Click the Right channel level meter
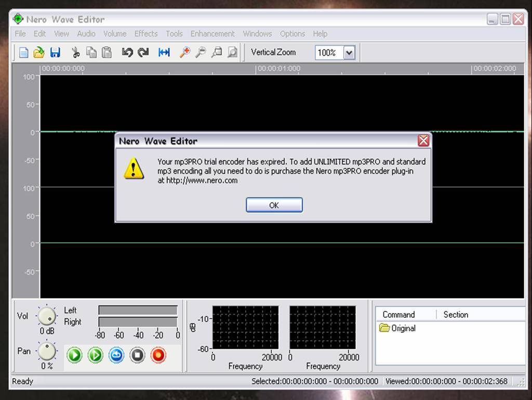Viewport: 532px width, 400px height. coord(138,322)
